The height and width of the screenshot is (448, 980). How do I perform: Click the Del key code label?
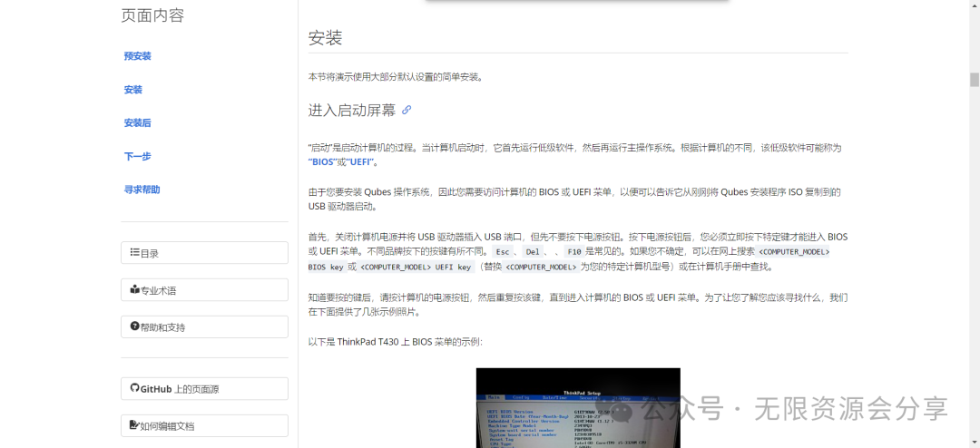click(532, 252)
